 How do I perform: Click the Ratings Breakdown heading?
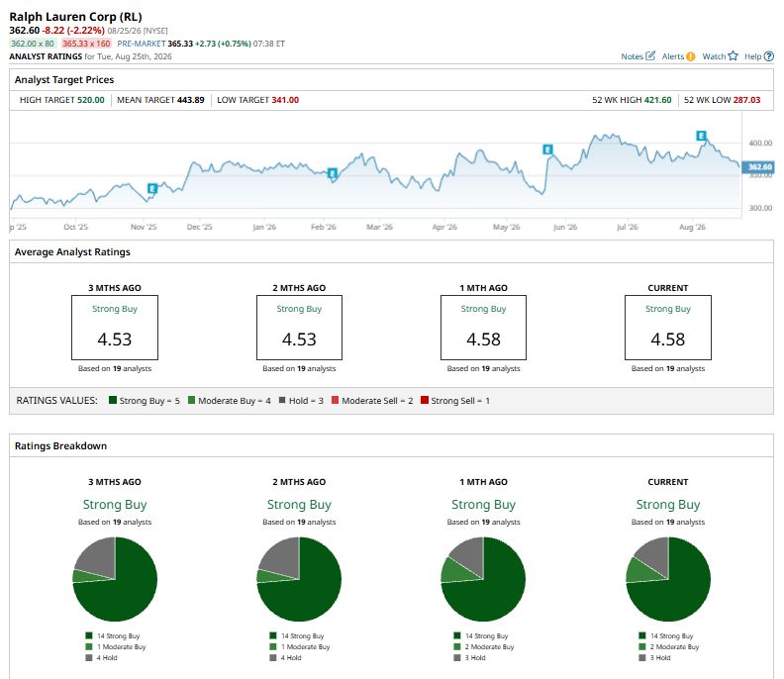[60, 446]
